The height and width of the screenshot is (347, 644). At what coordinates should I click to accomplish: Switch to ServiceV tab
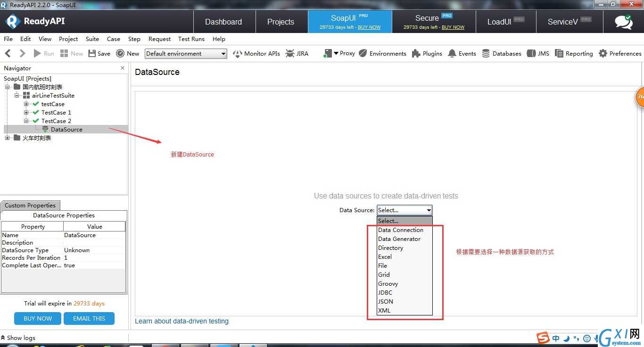tap(570, 22)
